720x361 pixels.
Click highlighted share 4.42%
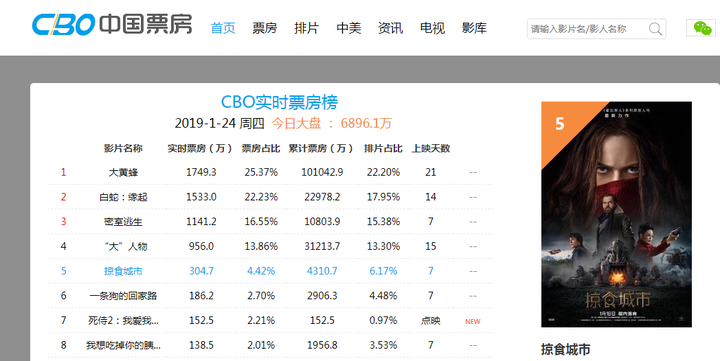click(261, 271)
